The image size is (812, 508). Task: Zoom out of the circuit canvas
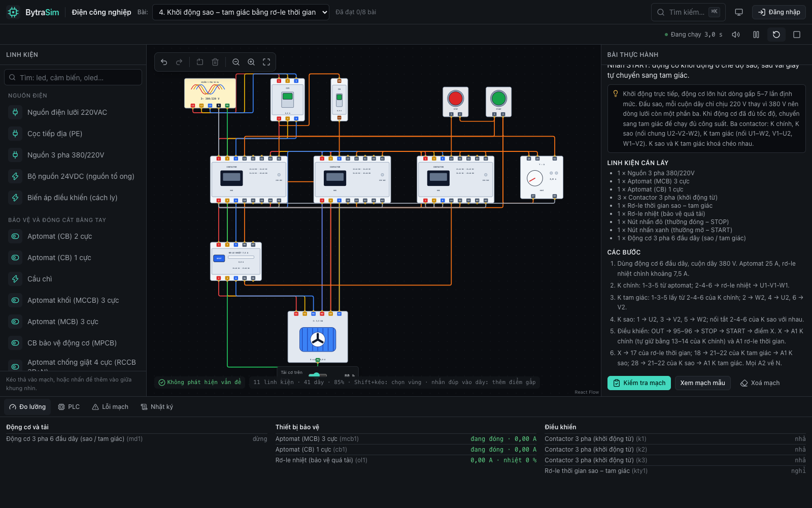(236, 62)
